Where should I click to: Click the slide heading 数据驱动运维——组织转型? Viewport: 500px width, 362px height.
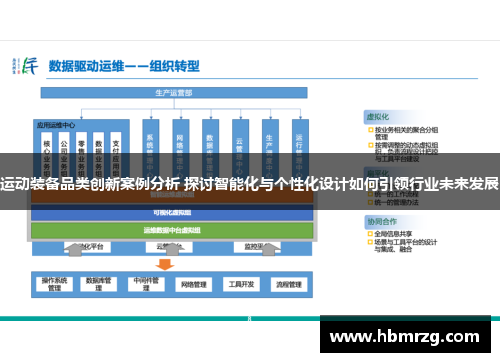(x=124, y=66)
